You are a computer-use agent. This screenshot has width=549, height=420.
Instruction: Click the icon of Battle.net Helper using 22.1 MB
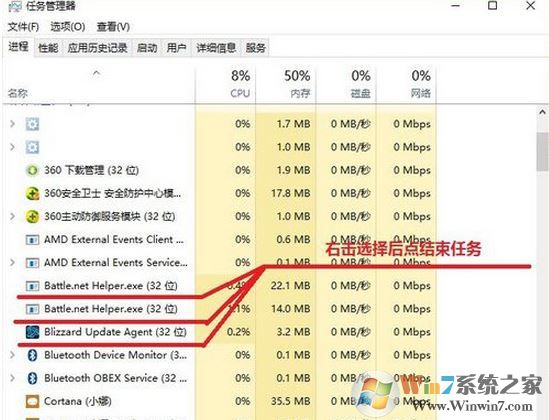(33, 286)
